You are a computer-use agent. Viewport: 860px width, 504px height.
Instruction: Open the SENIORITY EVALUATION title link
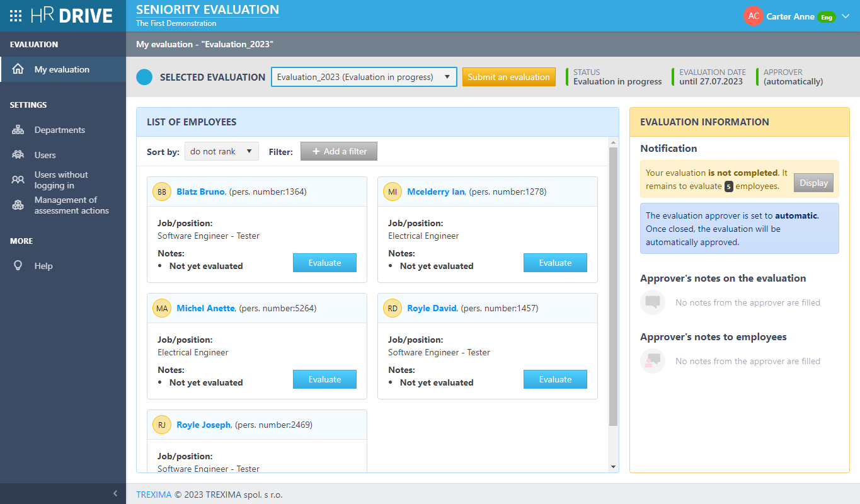coord(207,9)
